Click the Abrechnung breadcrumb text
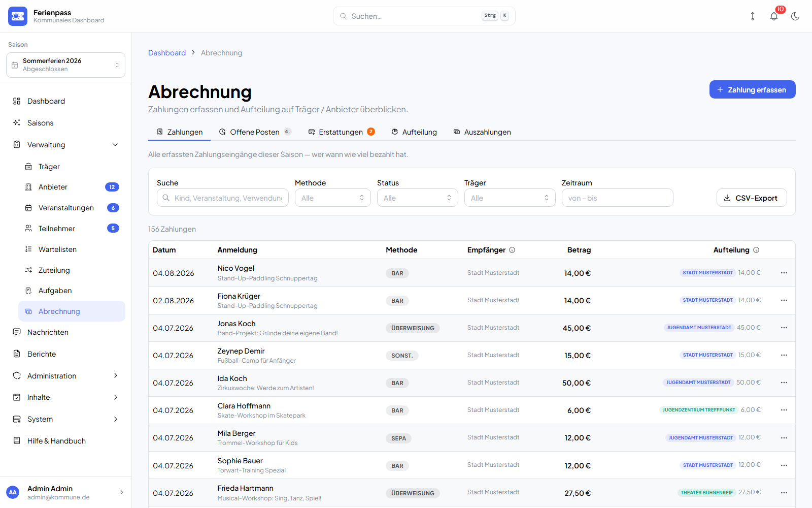This screenshot has height=508, width=812. tap(221, 53)
